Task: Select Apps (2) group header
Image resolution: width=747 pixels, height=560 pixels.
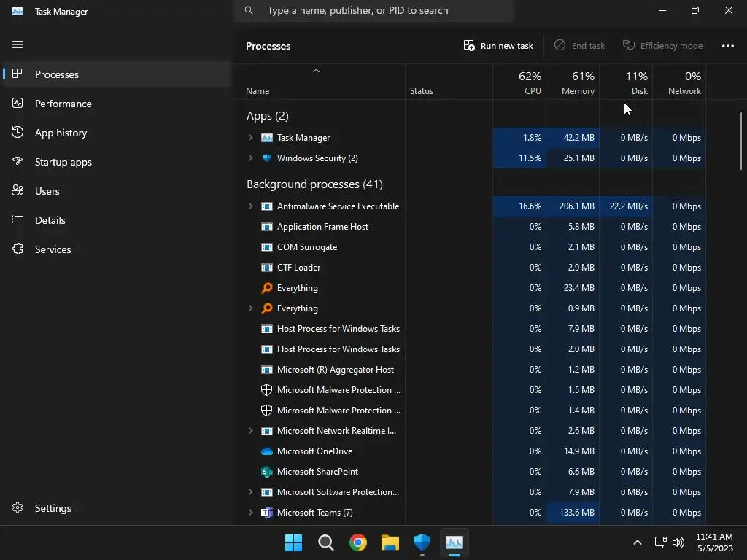Action: click(x=267, y=116)
